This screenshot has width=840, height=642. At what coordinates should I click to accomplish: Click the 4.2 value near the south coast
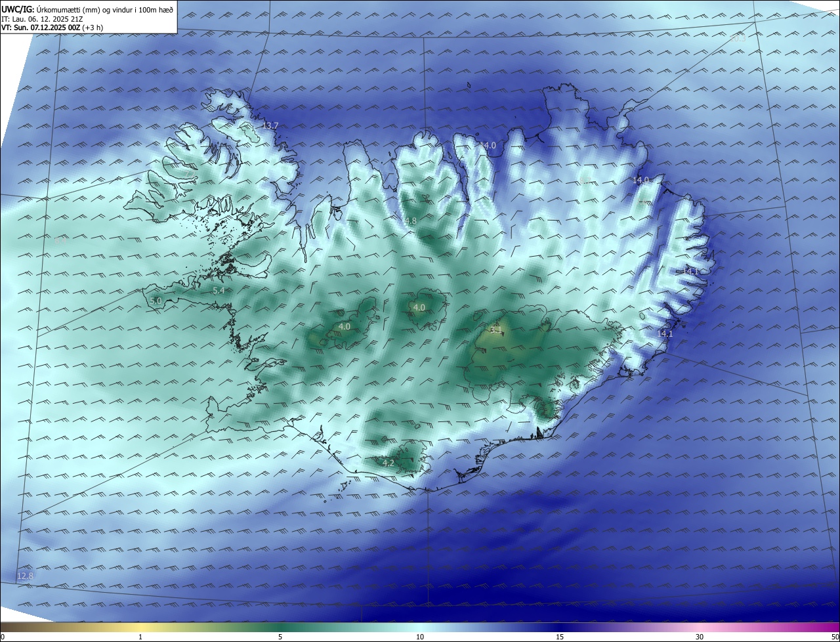tap(388, 463)
